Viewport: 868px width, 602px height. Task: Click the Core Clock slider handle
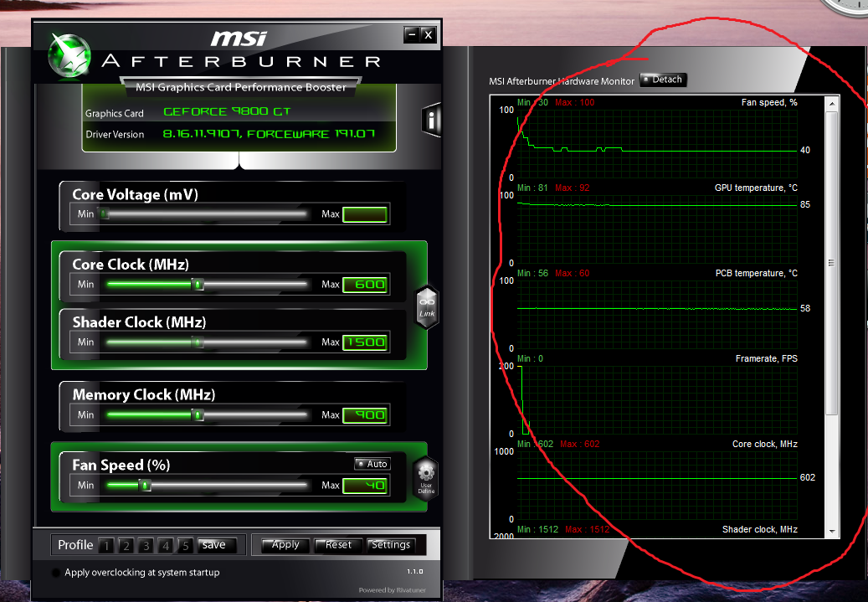point(198,285)
